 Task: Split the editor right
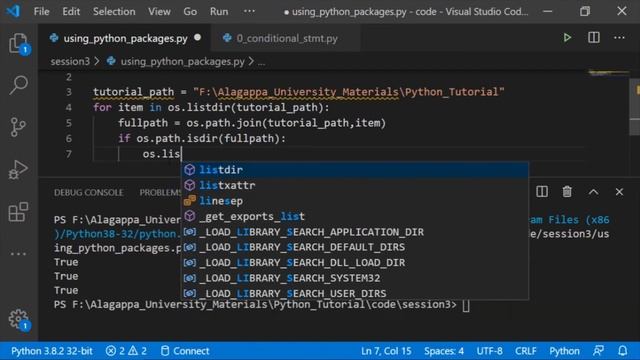[x=593, y=38]
